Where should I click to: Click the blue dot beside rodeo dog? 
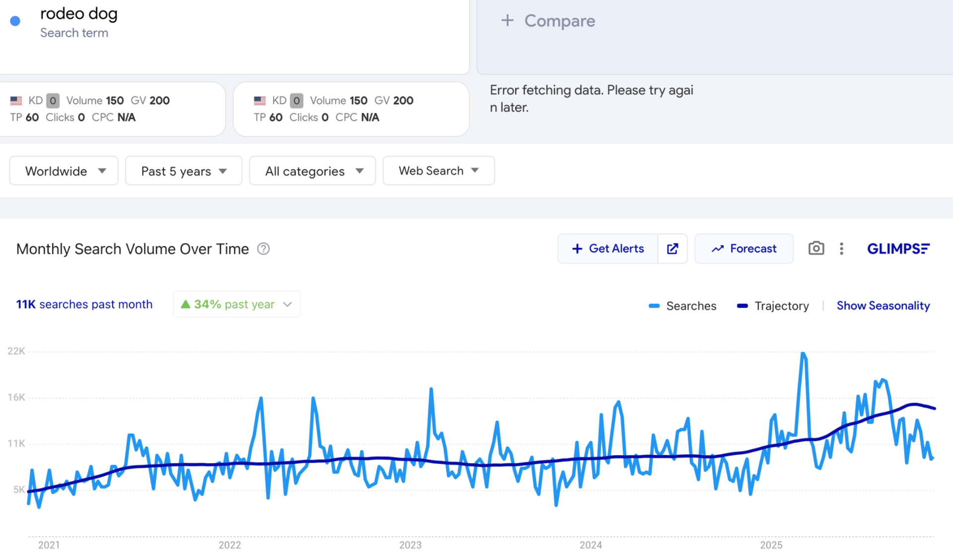pyautogui.click(x=15, y=21)
